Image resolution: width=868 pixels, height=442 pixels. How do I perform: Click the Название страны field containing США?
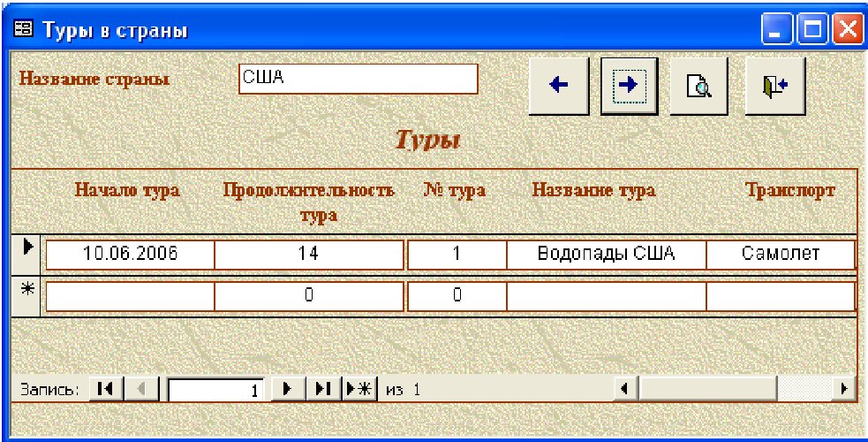tap(359, 79)
